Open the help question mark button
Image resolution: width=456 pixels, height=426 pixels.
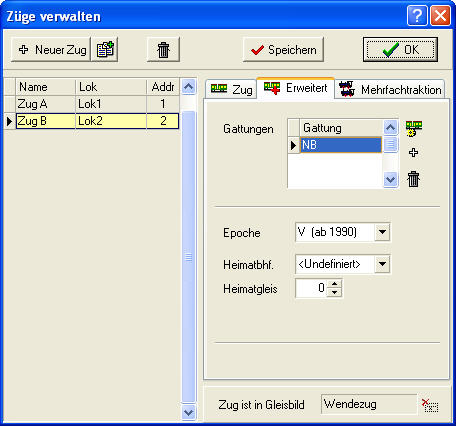pyautogui.click(x=417, y=16)
